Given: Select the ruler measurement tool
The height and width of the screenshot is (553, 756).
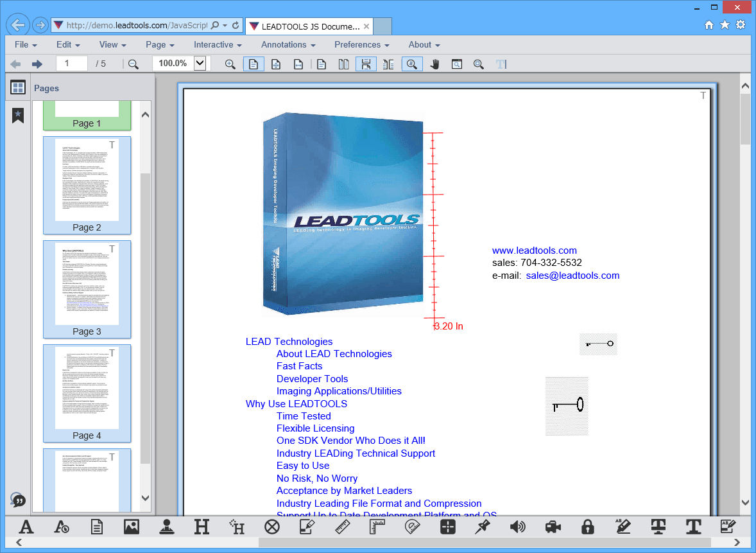Looking at the screenshot, I should point(342,527).
